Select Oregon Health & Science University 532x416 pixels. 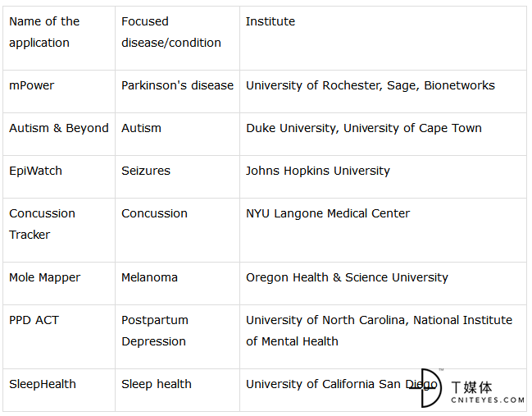point(347,278)
